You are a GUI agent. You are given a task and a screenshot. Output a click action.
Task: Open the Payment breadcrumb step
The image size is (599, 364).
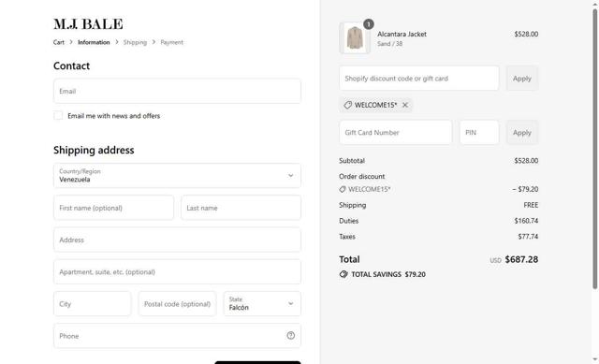pyautogui.click(x=171, y=42)
